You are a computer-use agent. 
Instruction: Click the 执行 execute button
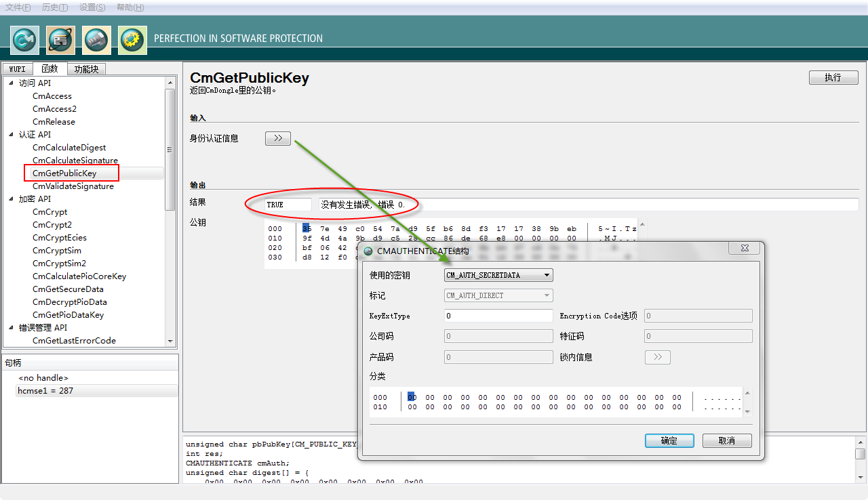point(833,78)
